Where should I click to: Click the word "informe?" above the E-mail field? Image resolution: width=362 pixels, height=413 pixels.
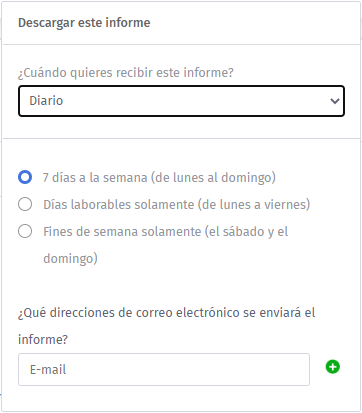(x=43, y=340)
